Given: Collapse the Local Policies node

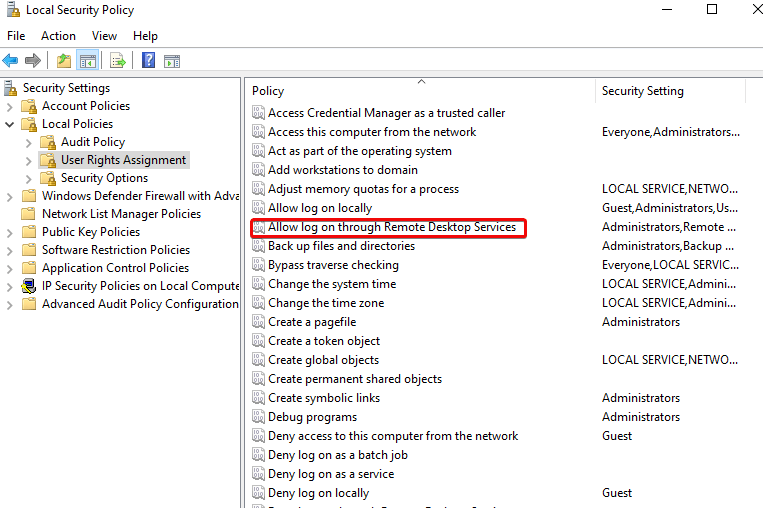Looking at the screenshot, I should click(9, 124).
